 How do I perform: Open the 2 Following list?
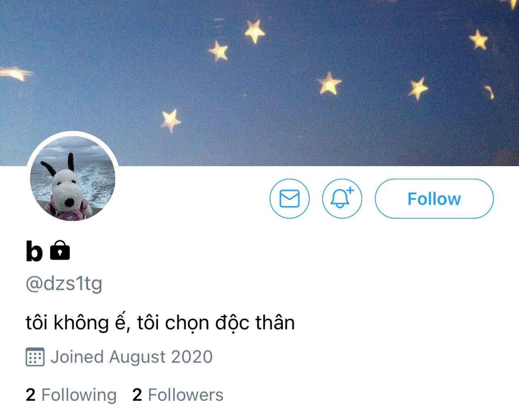71,395
